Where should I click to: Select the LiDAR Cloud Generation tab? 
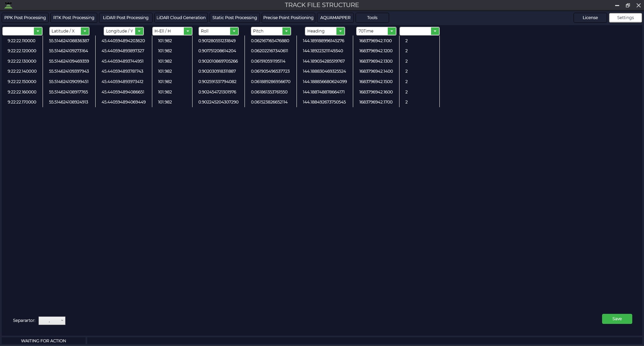click(x=181, y=18)
